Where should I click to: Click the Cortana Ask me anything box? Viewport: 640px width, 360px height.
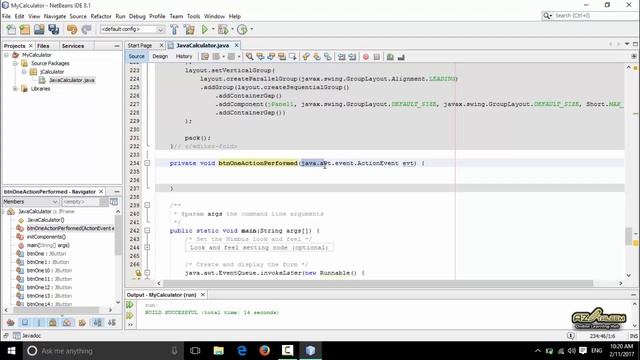[102, 351]
